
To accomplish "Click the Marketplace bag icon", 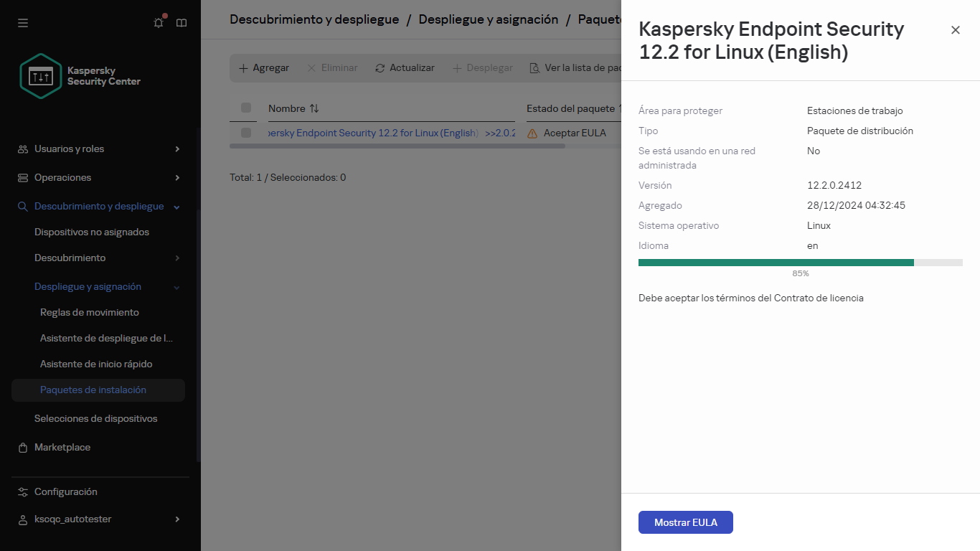I will 23,447.
